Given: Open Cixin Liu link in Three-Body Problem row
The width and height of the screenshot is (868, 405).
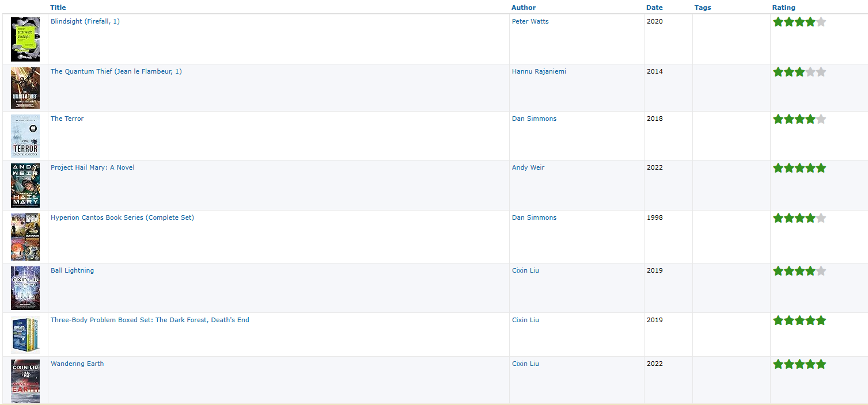Looking at the screenshot, I should click(x=525, y=320).
